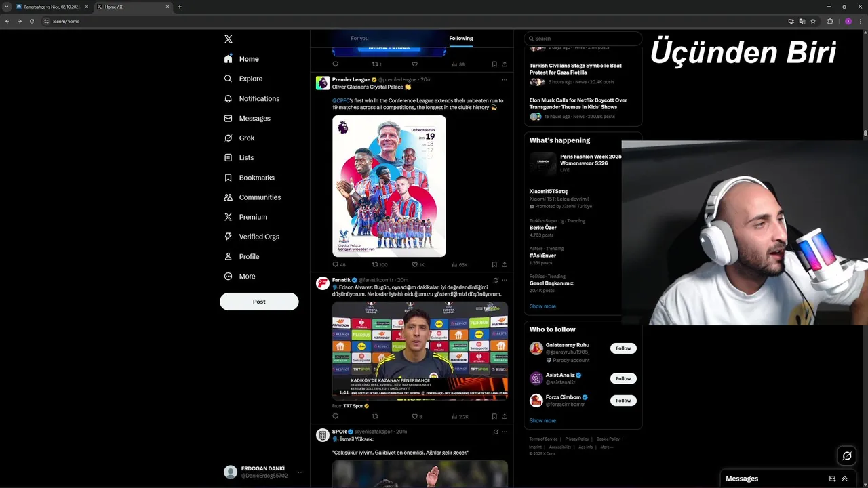Open Bookmarks in the sidebar
868x488 pixels.
[x=250, y=178]
